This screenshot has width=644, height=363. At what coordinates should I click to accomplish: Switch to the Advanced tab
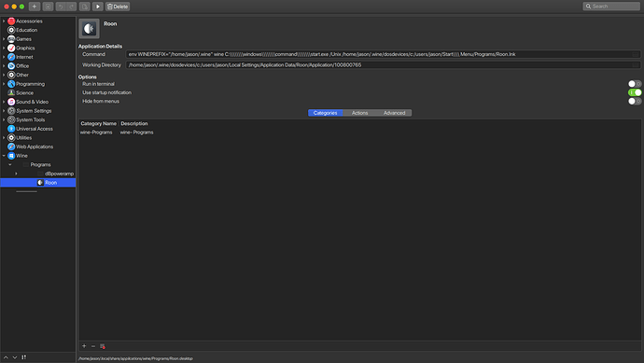pyautogui.click(x=394, y=113)
